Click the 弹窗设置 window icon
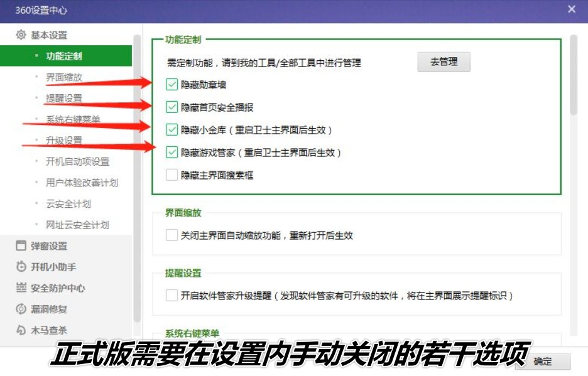The height and width of the screenshot is (376, 588). coord(21,246)
